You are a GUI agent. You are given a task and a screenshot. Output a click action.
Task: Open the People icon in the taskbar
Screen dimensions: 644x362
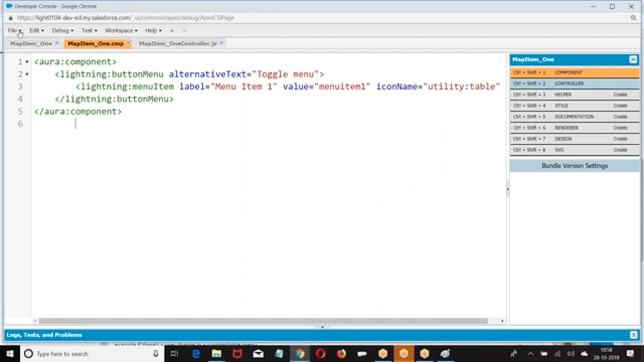513,354
